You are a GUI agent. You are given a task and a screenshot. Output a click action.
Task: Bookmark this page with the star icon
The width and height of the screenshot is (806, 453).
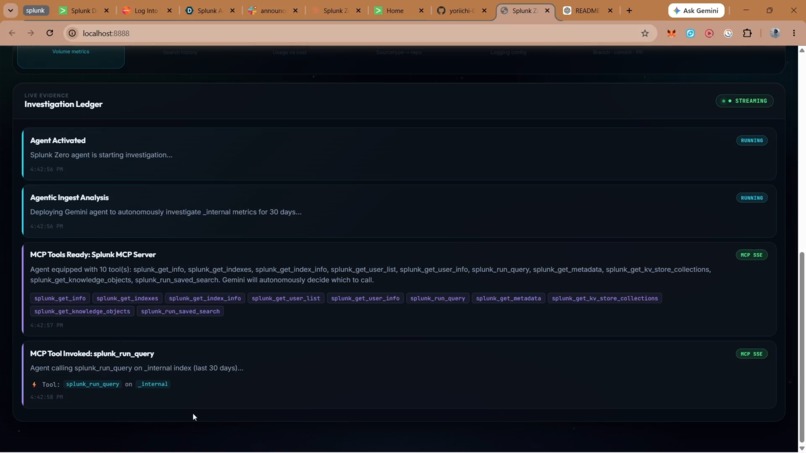click(645, 33)
